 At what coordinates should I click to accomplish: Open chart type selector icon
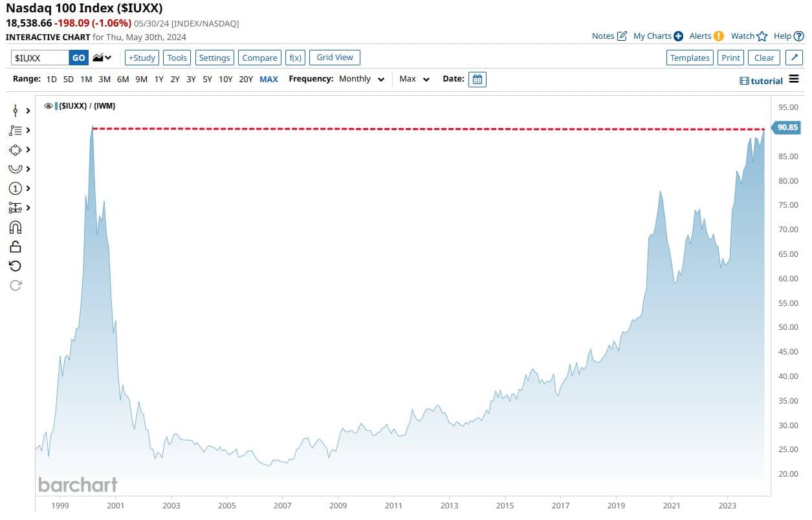pyautogui.click(x=102, y=58)
